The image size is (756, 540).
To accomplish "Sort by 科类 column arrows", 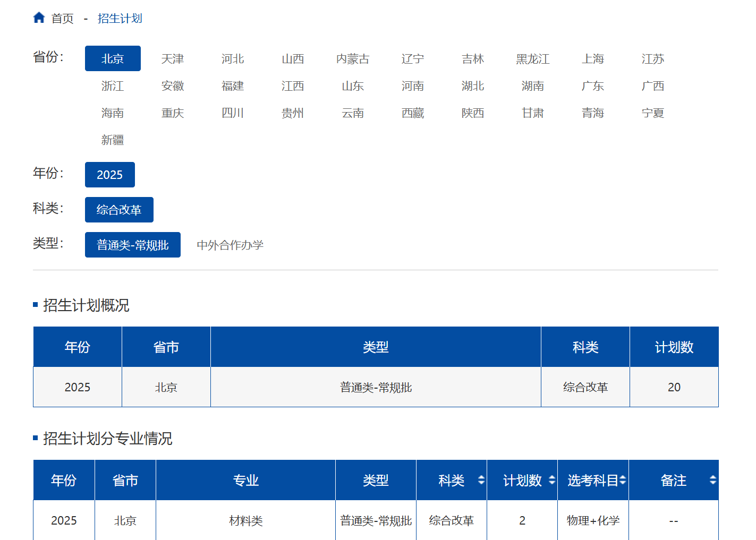I will click(x=481, y=480).
